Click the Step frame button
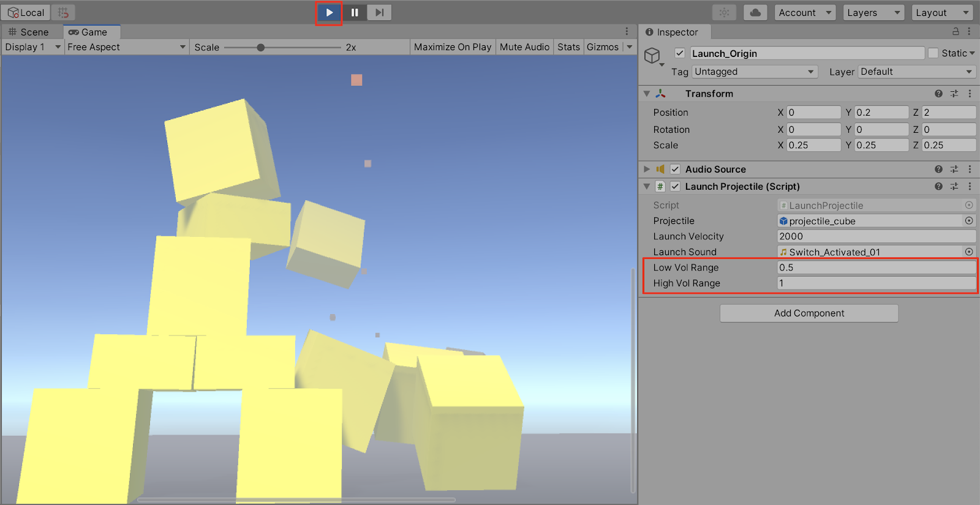Viewport: 980px width, 505px height. [379, 13]
